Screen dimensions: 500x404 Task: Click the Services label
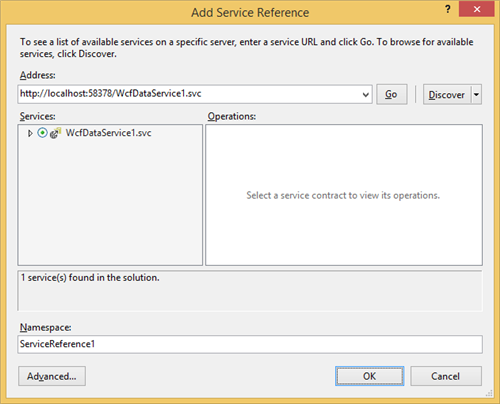(x=38, y=116)
